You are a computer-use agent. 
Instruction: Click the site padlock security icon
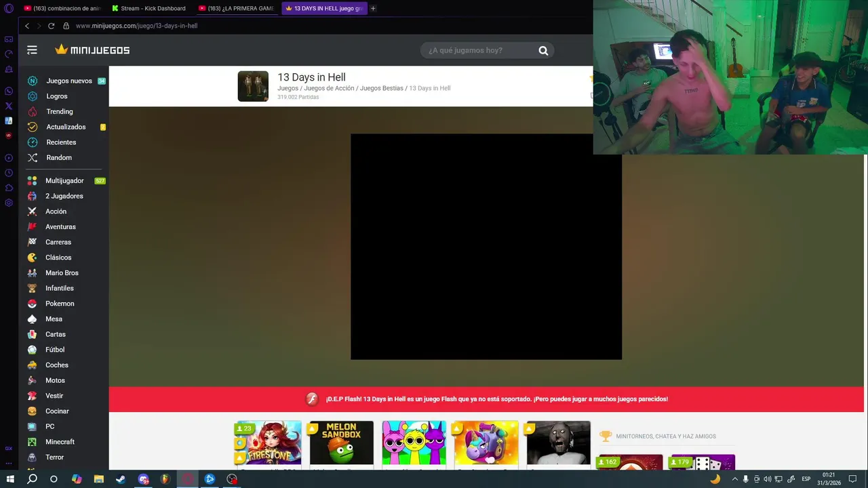tap(66, 26)
